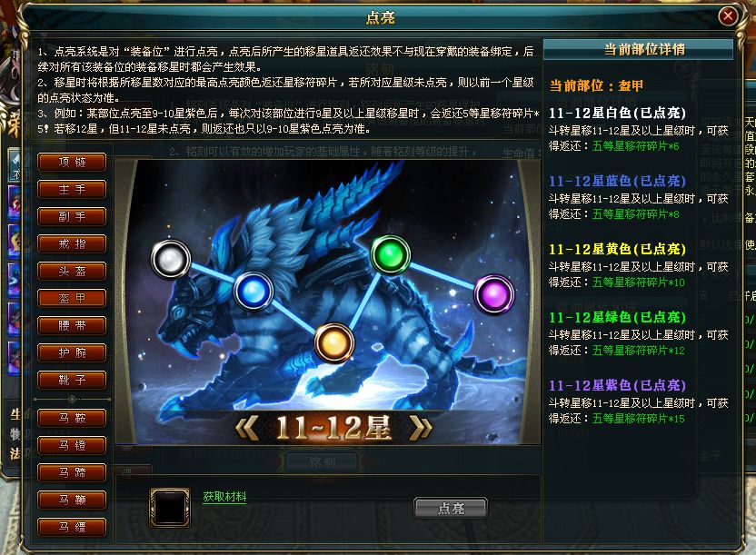Viewport: 756px width, 555px height.
Task: Click the 点亮 button
Action: (451, 509)
